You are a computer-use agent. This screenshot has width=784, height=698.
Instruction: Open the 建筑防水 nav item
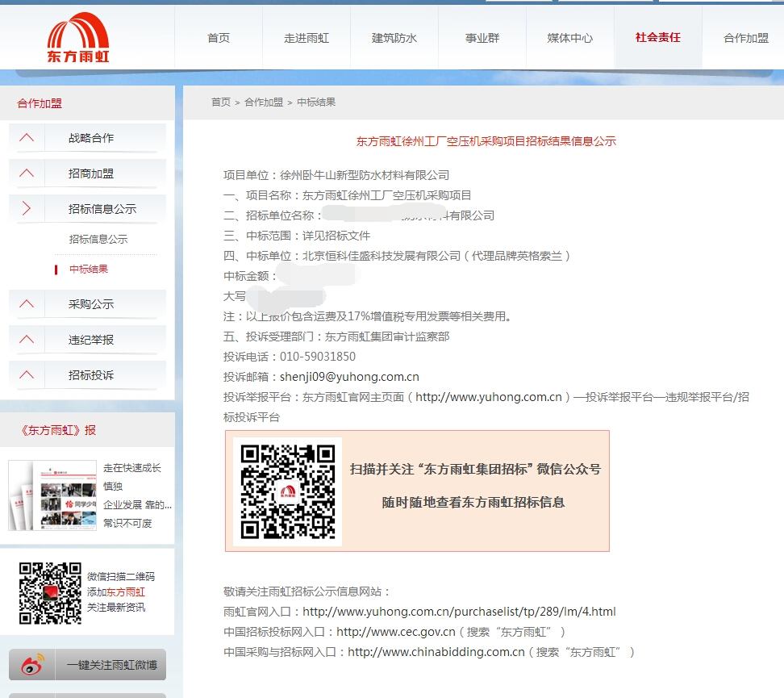(x=394, y=38)
